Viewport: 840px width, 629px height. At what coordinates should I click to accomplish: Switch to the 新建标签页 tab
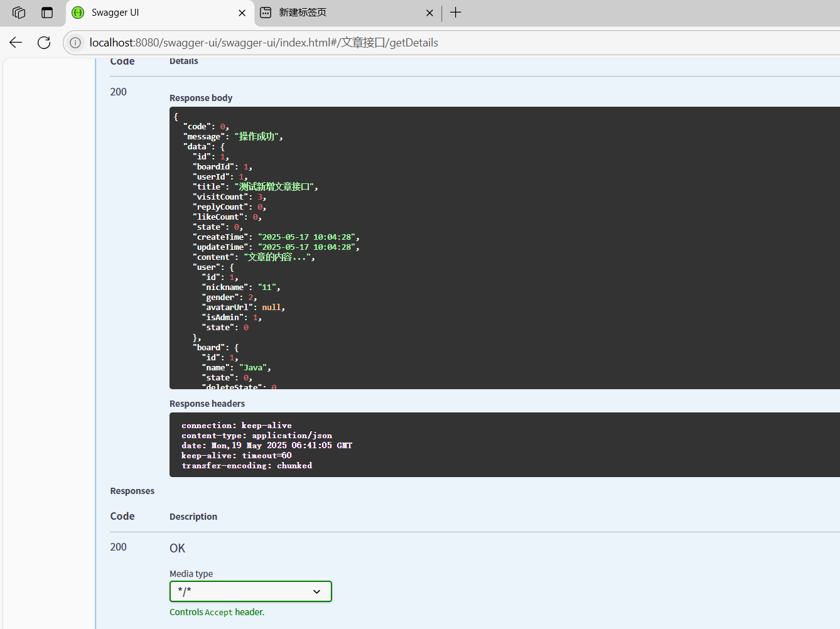(347, 13)
